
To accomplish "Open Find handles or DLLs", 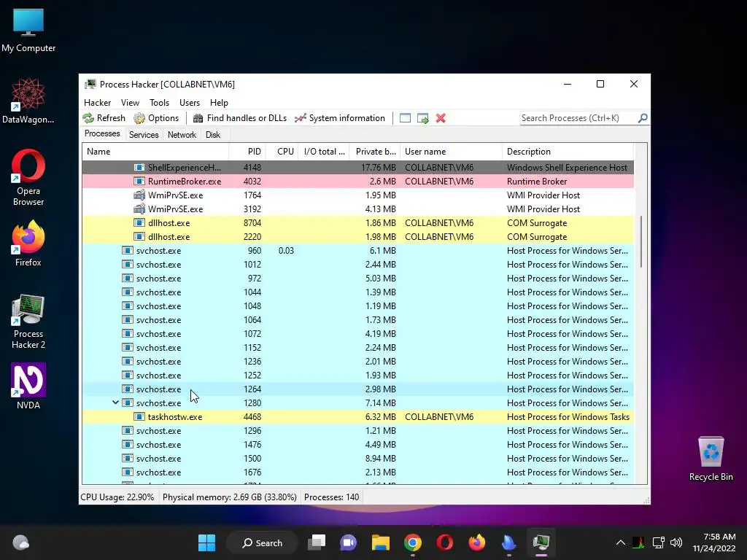I will 239,118.
